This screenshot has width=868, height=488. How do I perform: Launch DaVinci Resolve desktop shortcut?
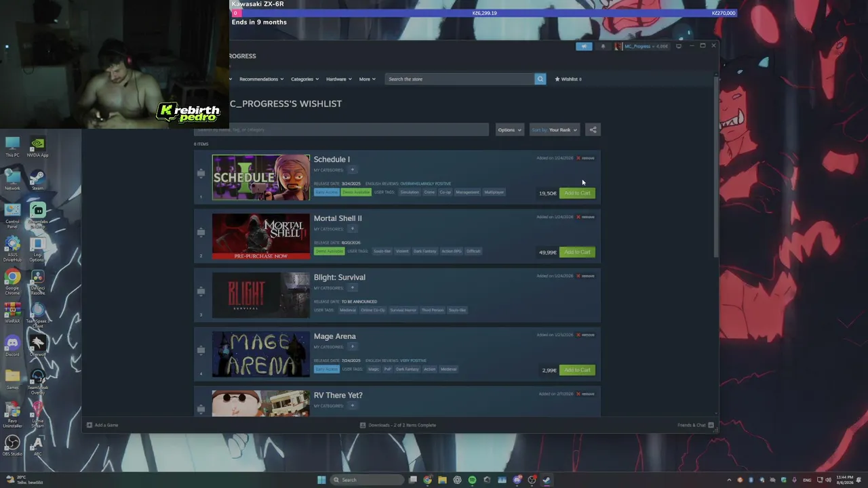click(x=37, y=281)
